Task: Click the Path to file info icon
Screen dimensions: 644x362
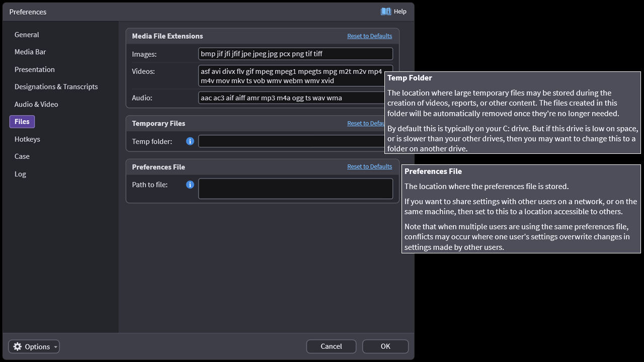Action: 190,185
